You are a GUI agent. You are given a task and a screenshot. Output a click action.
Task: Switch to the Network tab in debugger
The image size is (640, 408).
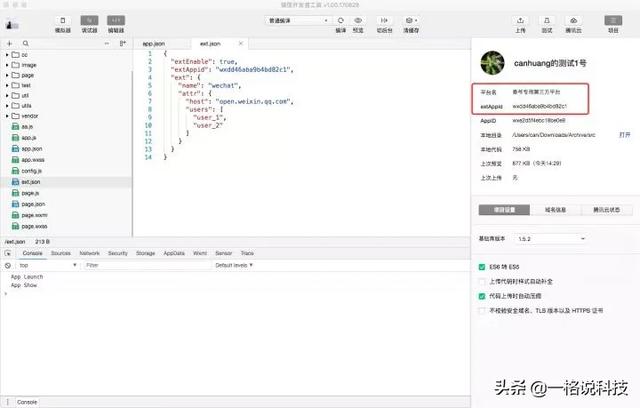tap(89, 254)
